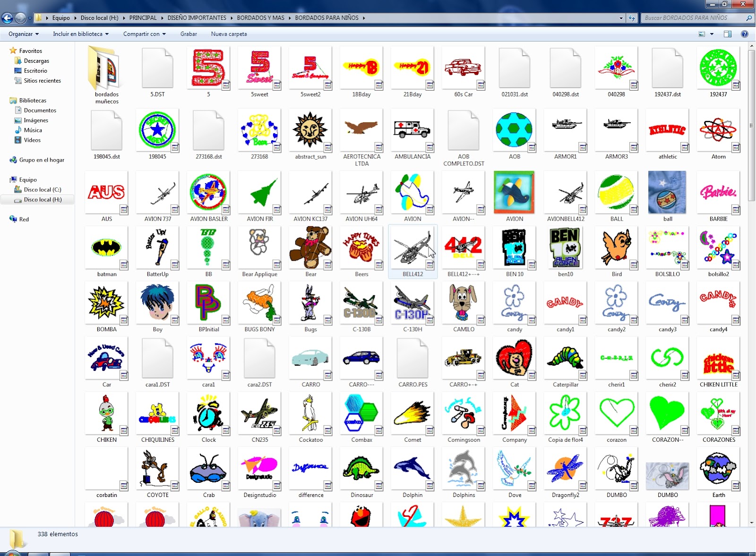The width and height of the screenshot is (756, 556).
Task: Select the AOB COMPLETO.DST file icon
Action: click(x=464, y=131)
